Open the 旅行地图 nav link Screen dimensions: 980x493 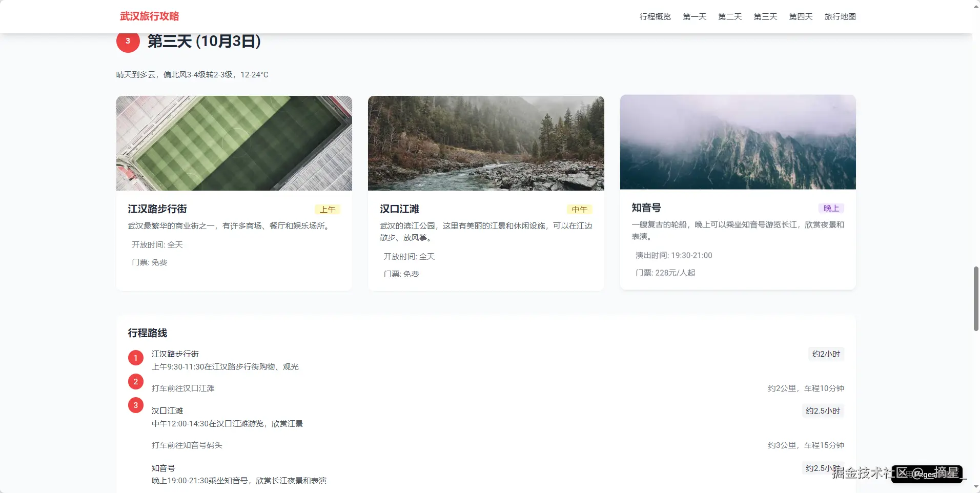[x=840, y=17]
